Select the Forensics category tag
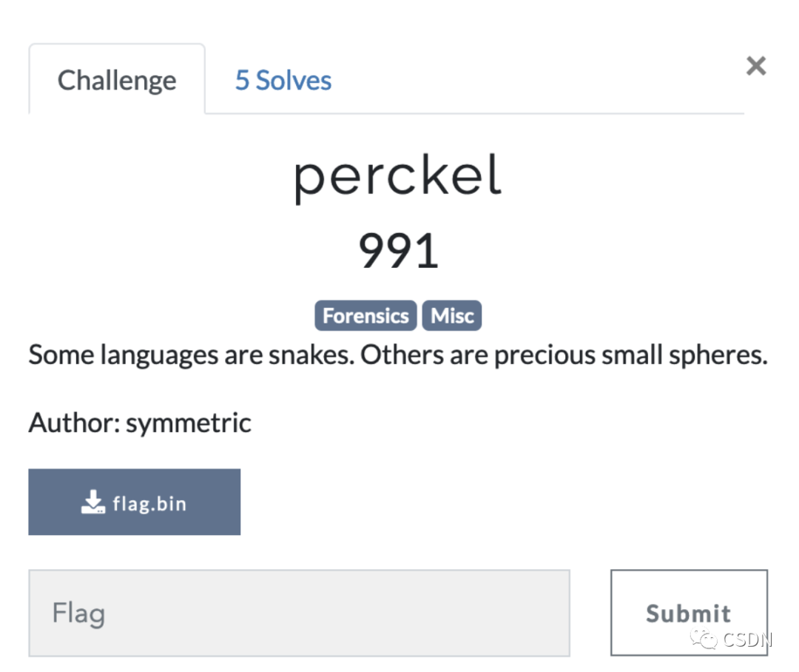 pos(365,315)
